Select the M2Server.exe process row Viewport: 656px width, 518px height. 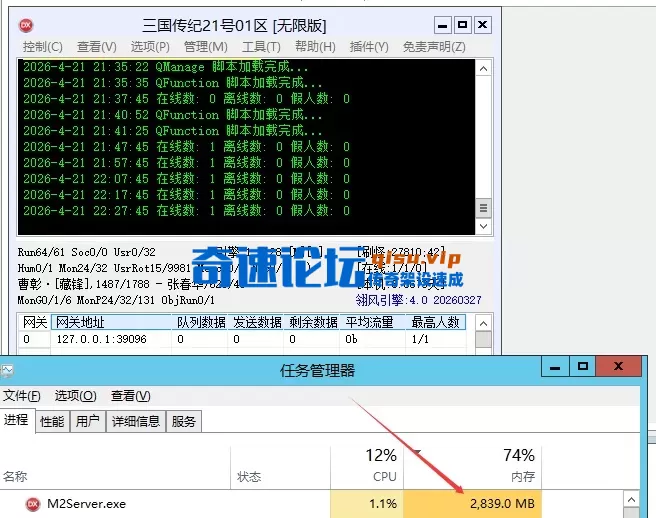click(271, 504)
